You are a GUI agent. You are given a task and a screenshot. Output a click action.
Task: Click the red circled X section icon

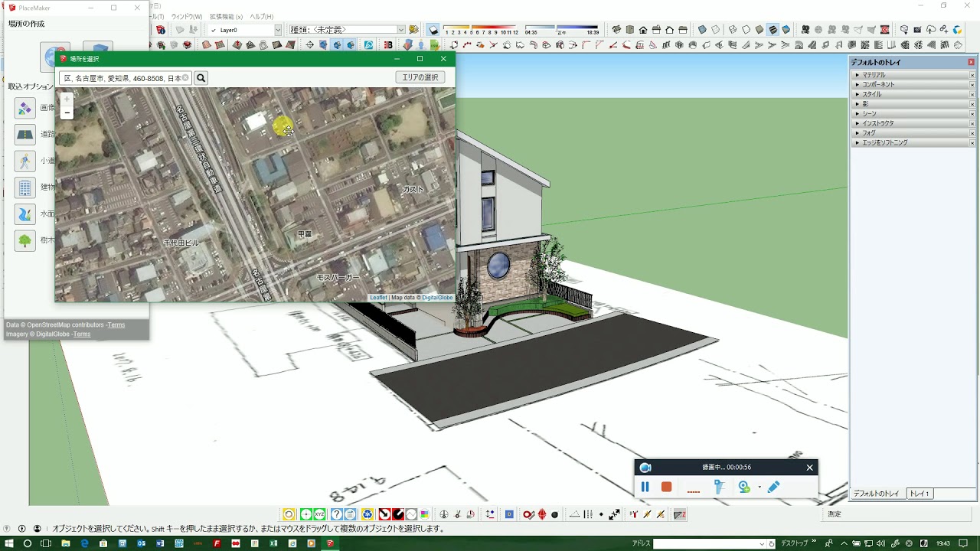pos(884,30)
